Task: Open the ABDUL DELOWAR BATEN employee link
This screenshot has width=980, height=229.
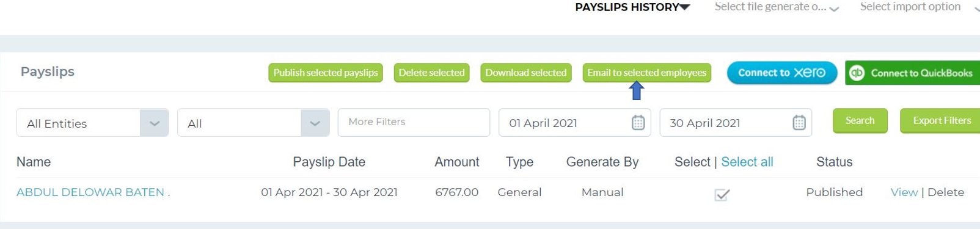Action: pos(93,192)
